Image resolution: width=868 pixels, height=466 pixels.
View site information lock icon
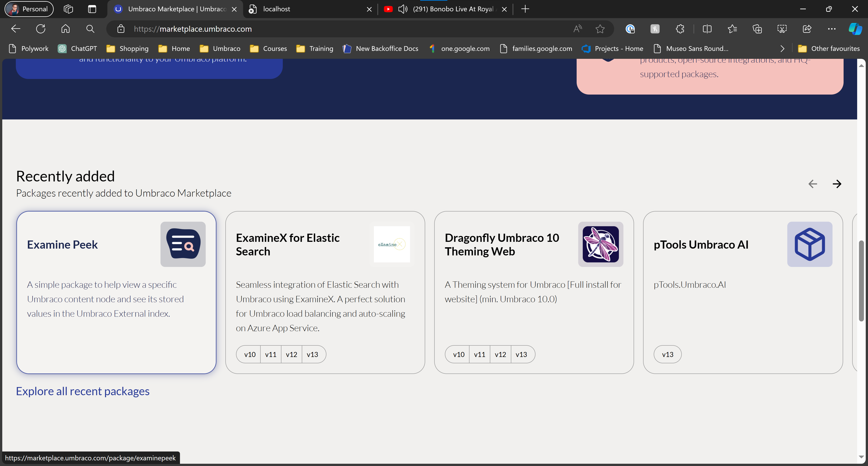pos(121,29)
